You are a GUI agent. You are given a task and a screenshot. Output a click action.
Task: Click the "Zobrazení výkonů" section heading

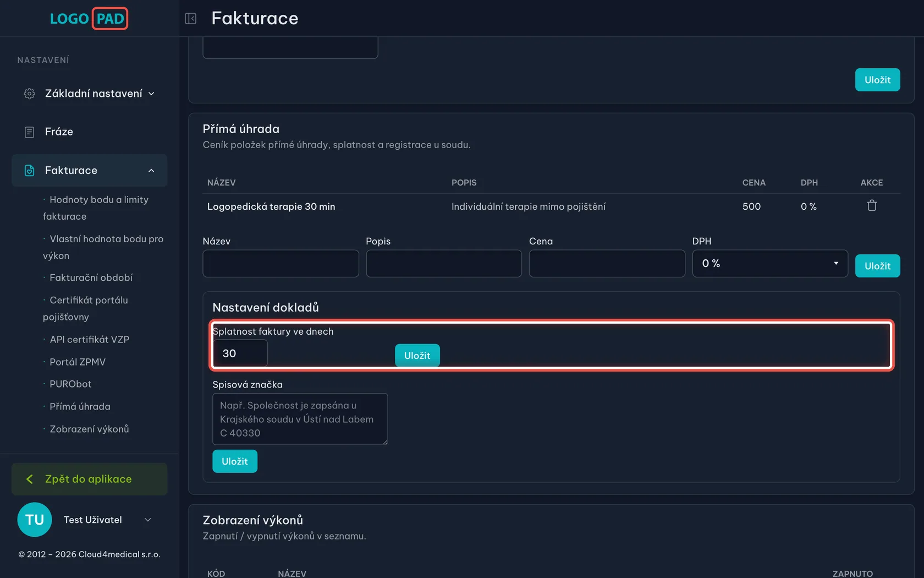[253, 520]
